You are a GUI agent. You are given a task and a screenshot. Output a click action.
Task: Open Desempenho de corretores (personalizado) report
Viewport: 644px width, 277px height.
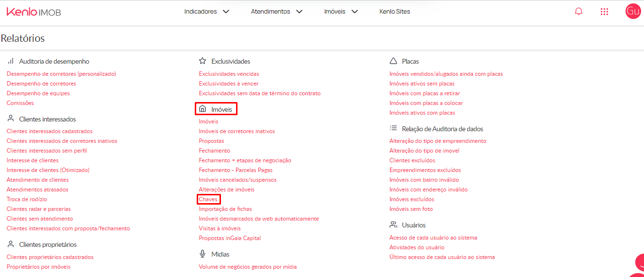61,74
